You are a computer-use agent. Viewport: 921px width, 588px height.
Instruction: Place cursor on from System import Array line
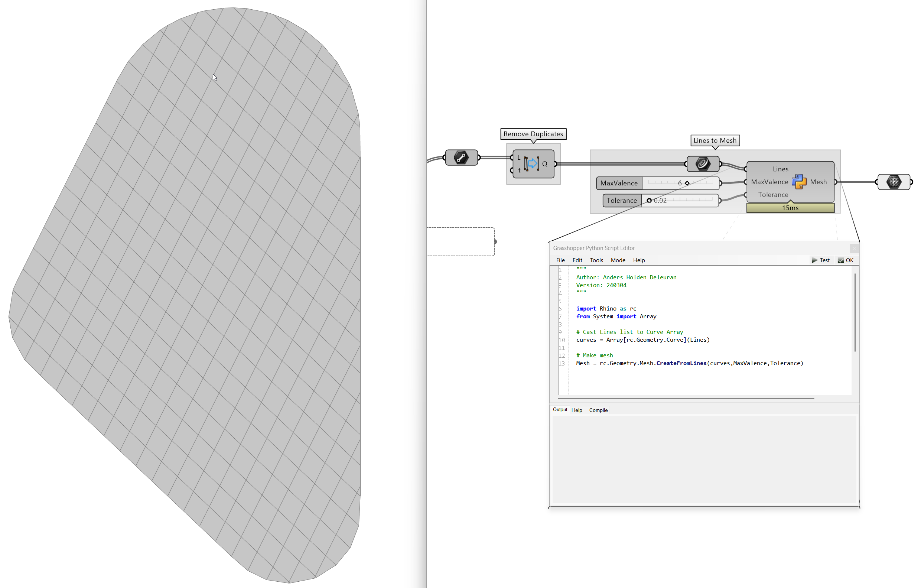(616, 316)
